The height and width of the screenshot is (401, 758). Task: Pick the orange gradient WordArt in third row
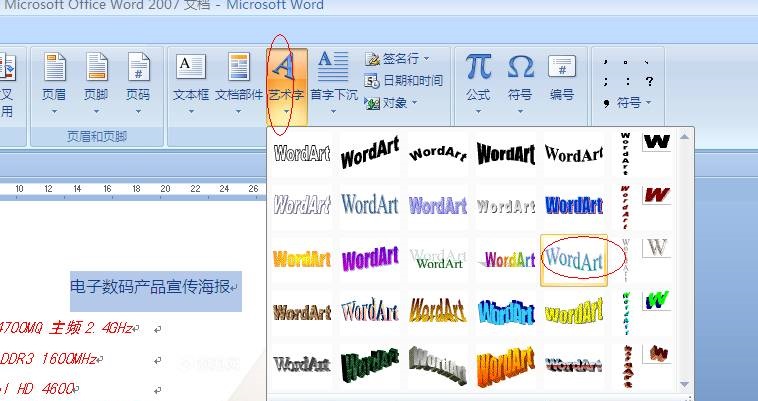click(x=301, y=260)
